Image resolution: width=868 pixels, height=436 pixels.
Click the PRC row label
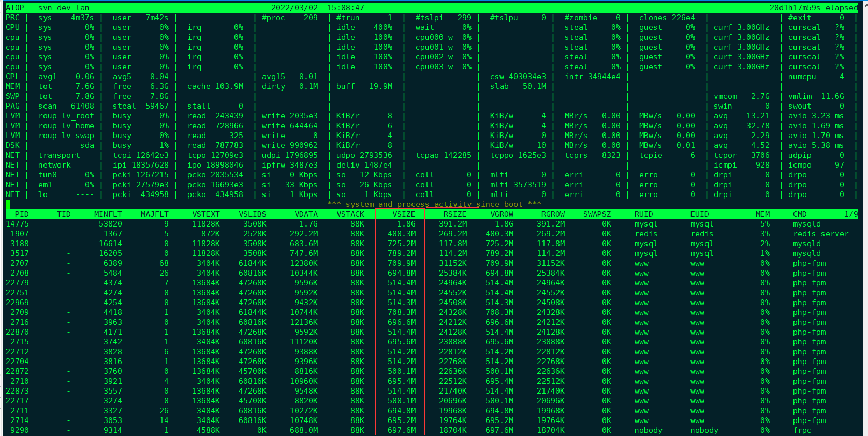click(x=12, y=18)
